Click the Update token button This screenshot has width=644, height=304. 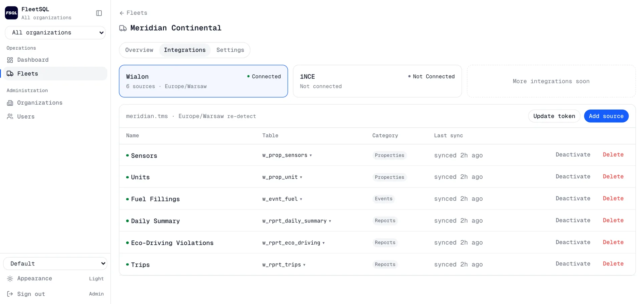[x=554, y=116]
